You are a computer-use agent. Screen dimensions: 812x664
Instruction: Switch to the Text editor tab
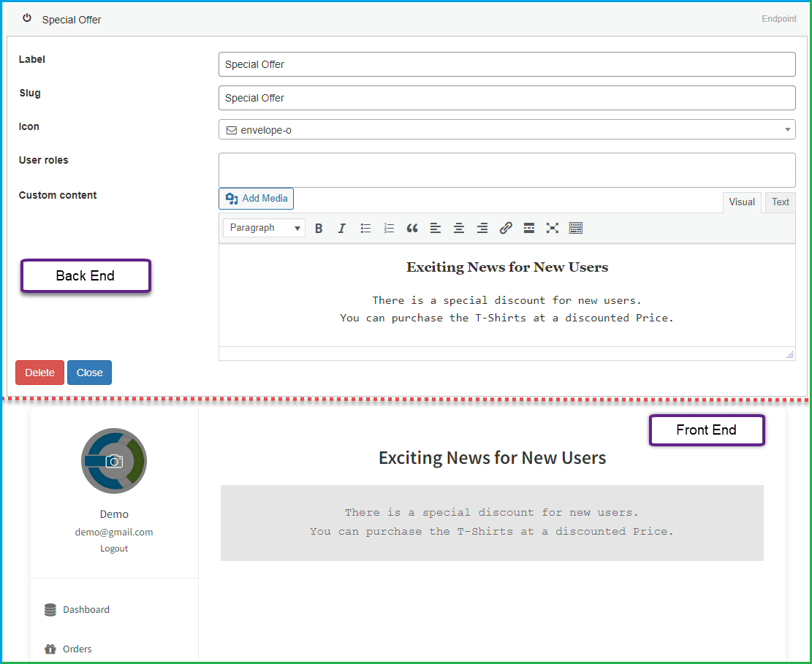point(780,202)
